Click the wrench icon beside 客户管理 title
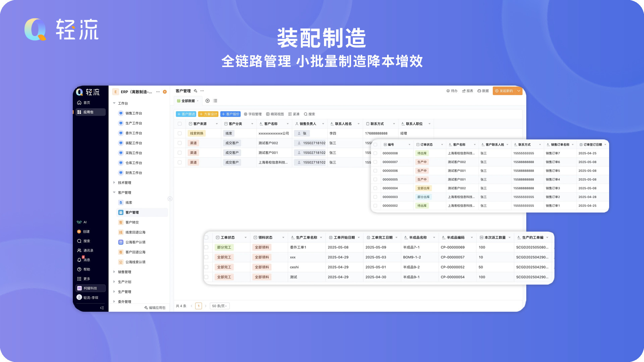 click(195, 91)
